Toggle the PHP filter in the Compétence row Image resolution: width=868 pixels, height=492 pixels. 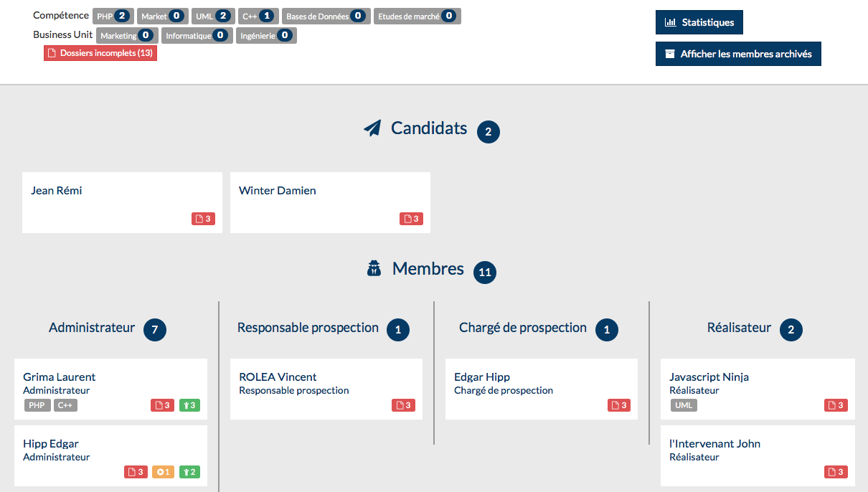tap(113, 16)
